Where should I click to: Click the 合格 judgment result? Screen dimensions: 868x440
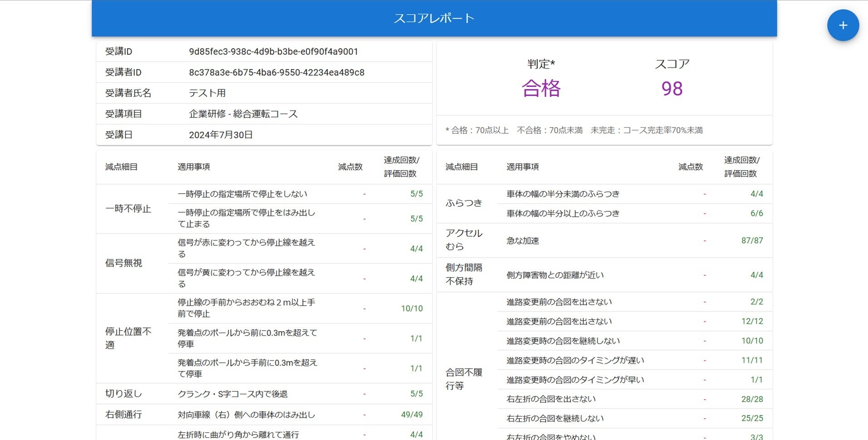[x=541, y=89]
